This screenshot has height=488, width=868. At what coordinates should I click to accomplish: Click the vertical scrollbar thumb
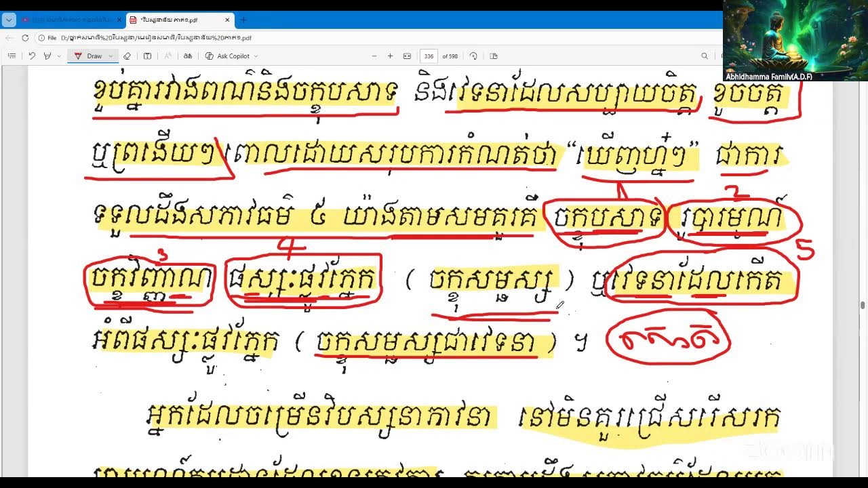(862, 306)
